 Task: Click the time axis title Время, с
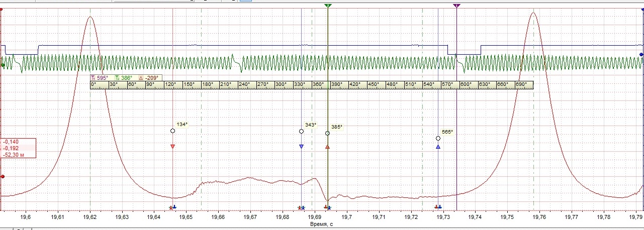pos(321,225)
